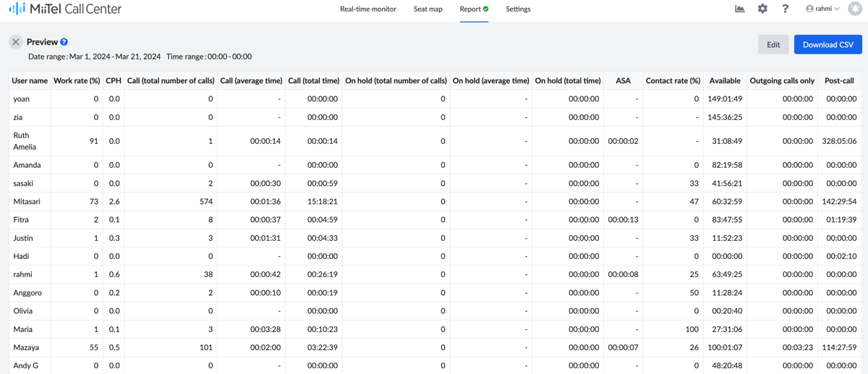Click Maria's contact rate value 100
Image resolution: width=868 pixels, height=374 pixels.
692,329
